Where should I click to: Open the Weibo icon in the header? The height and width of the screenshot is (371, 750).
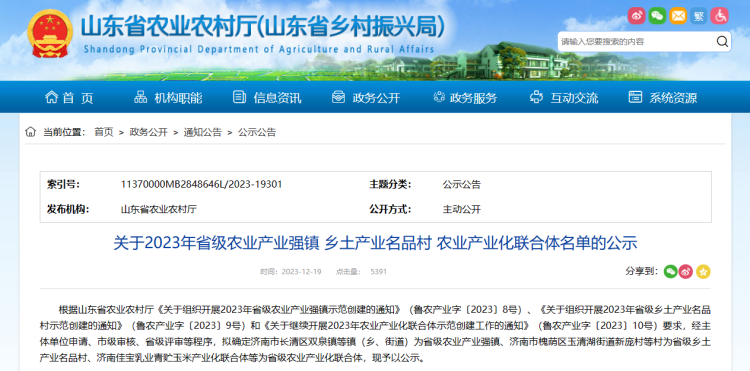pyautogui.click(x=637, y=16)
